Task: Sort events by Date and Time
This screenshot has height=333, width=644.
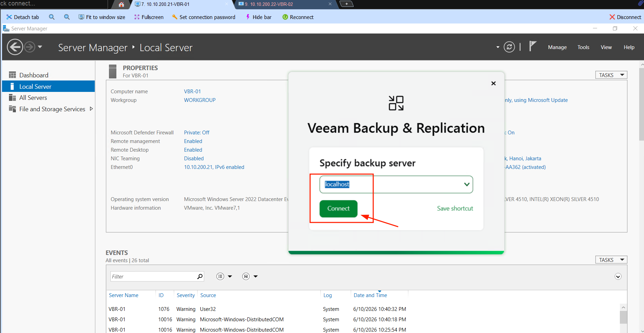Action: (x=370, y=295)
